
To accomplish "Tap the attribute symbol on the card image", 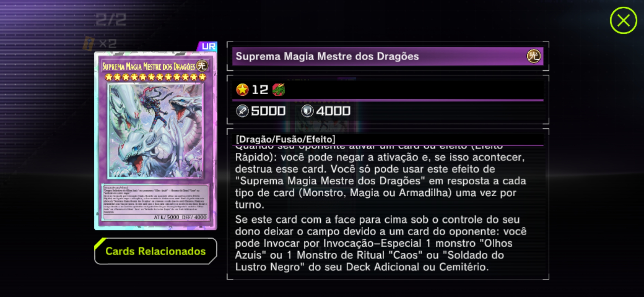I will tap(202, 66).
